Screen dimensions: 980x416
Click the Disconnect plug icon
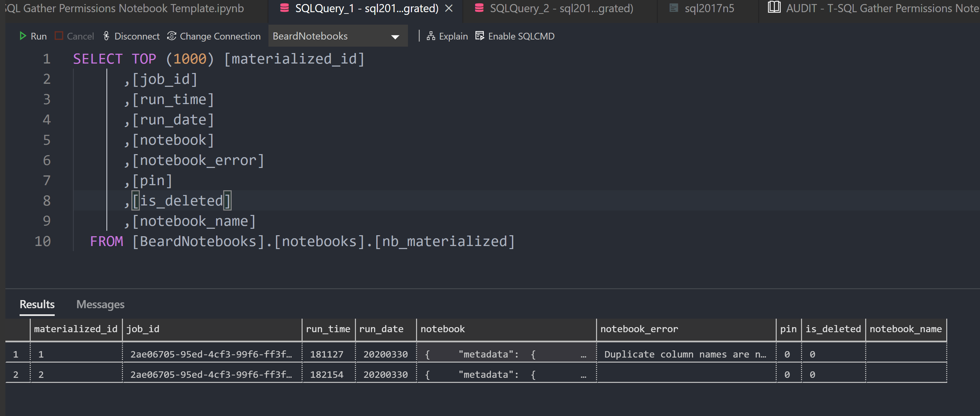coord(106,36)
